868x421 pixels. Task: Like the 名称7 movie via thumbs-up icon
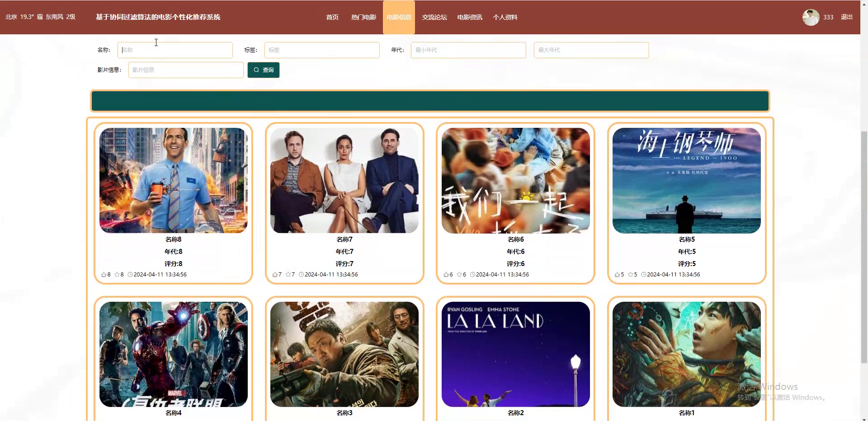click(275, 275)
